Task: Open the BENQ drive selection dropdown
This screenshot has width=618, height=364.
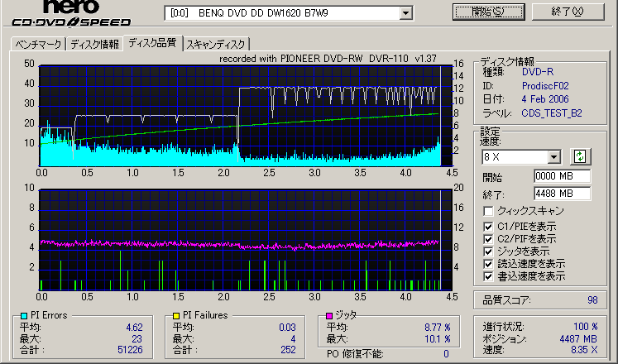Action: point(405,13)
